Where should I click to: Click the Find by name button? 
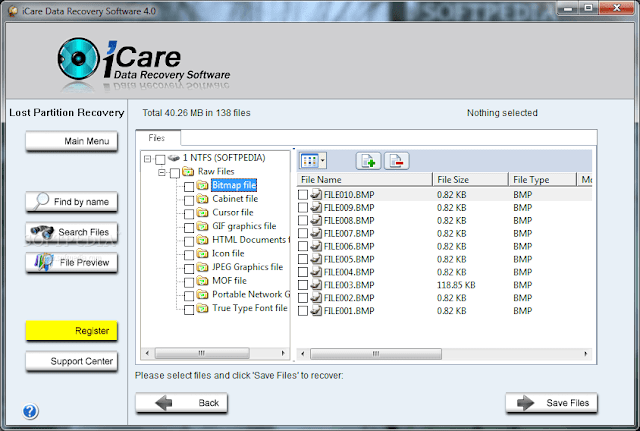click(x=71, y=202)
